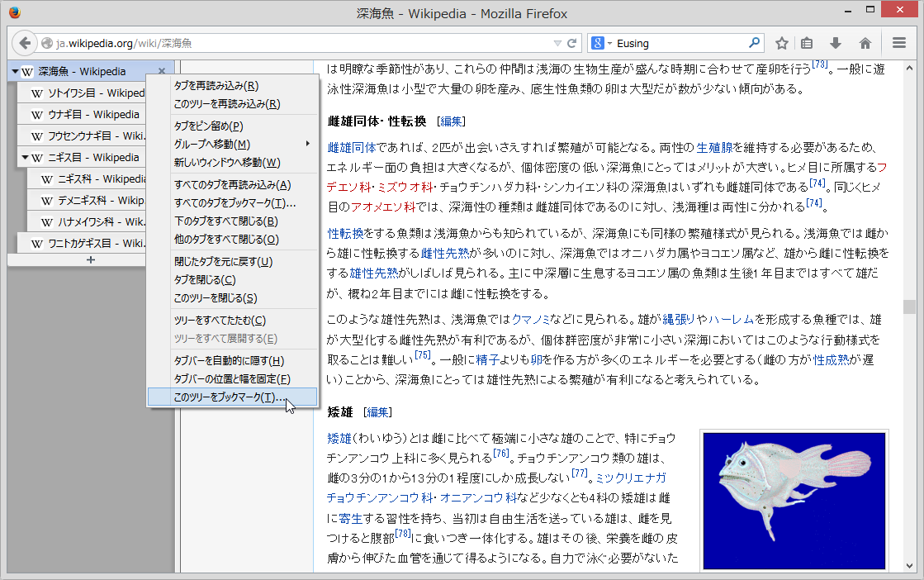Switch to the ソトイワシ目 tab

(x=81, y=93)
